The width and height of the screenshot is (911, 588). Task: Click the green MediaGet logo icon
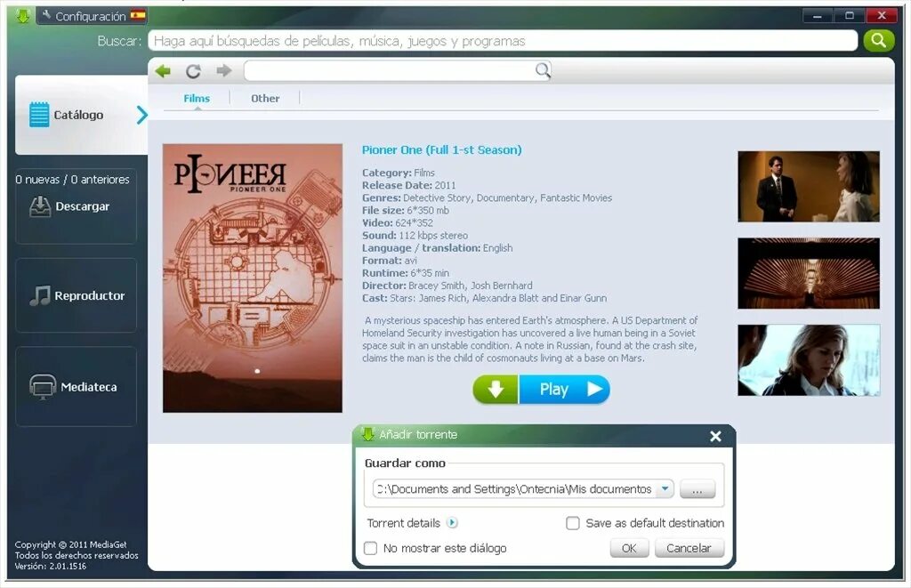pyautogui.click(x=22, y=16)
